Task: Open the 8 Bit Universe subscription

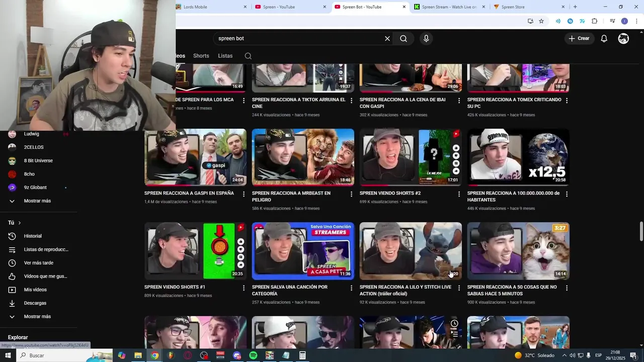Action: tap(39, 160)
